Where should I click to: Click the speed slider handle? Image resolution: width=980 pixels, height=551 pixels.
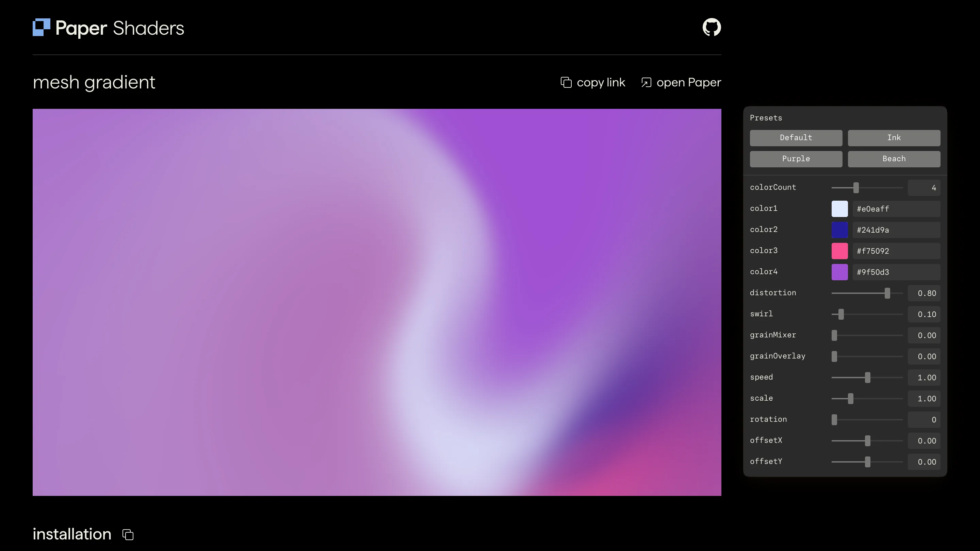tap(867, 378)
